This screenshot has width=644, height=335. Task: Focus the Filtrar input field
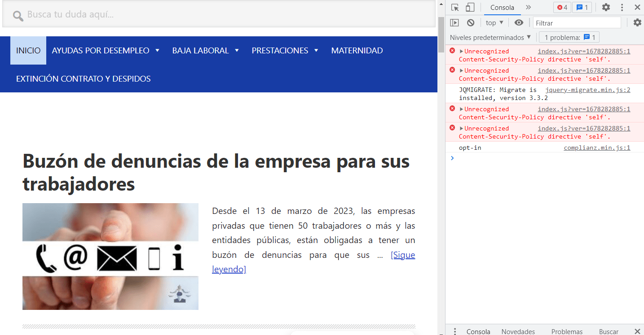577,23
